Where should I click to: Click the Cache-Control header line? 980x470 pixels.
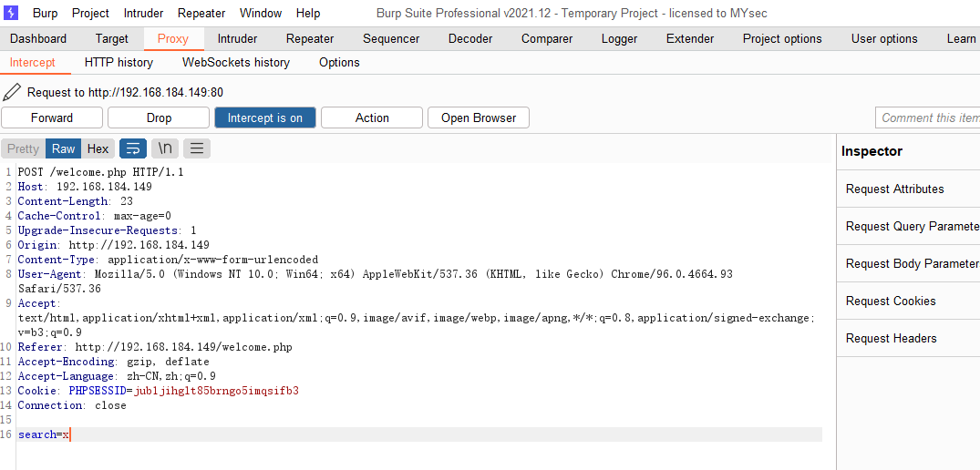pyautogui.click(x=95, y=216)
